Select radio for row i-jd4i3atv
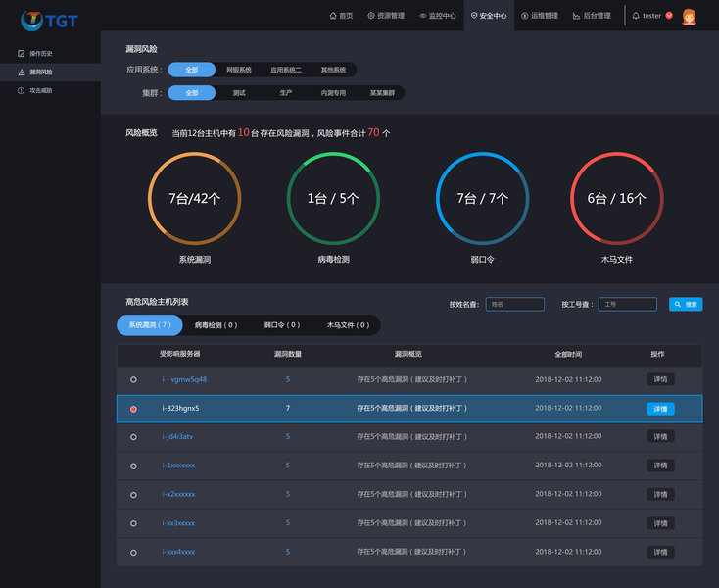This screenshot has width=719, height=588. click(133, 437)
